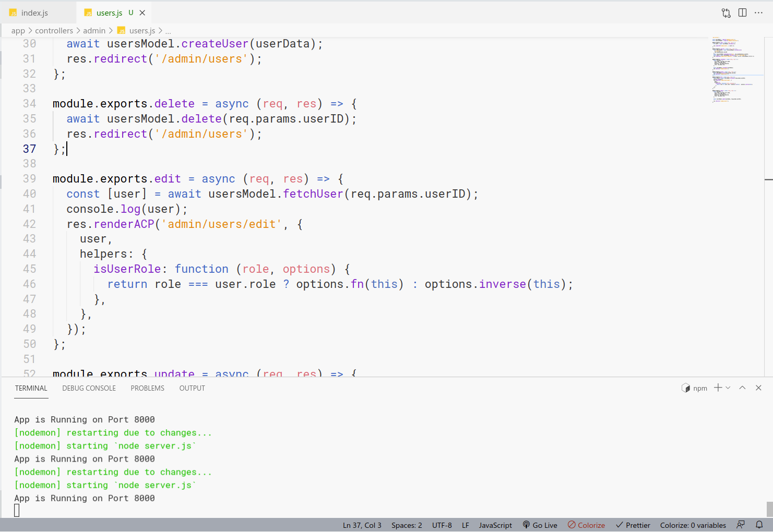
Task: Click the Ln 37, Col 3 status item
Action: [362, 525]
